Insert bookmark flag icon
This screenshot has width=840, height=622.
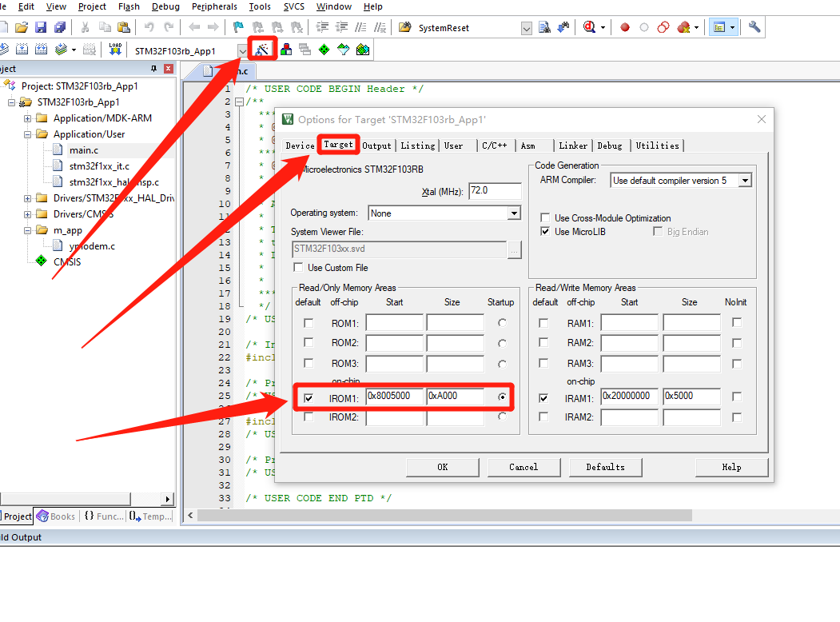pos(238,27)
